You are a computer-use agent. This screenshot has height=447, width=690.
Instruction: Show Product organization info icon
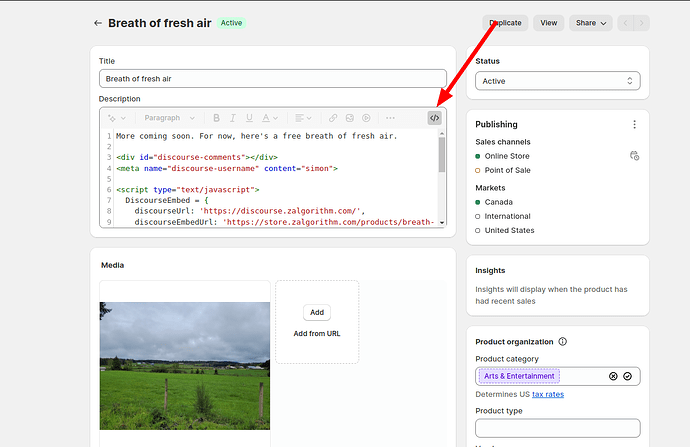point(562,341)
